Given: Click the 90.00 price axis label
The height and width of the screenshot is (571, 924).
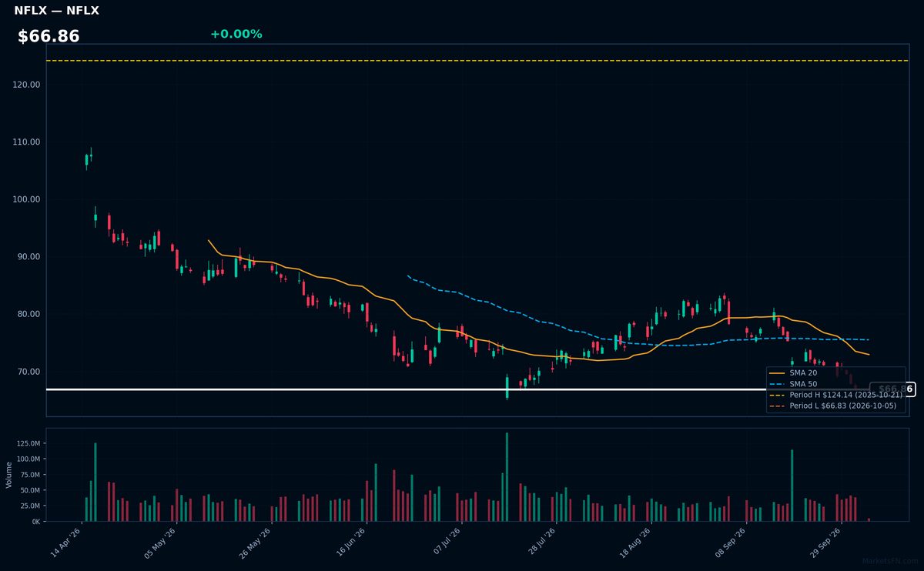Looking at the screenshot, I should tap(29, 257).
